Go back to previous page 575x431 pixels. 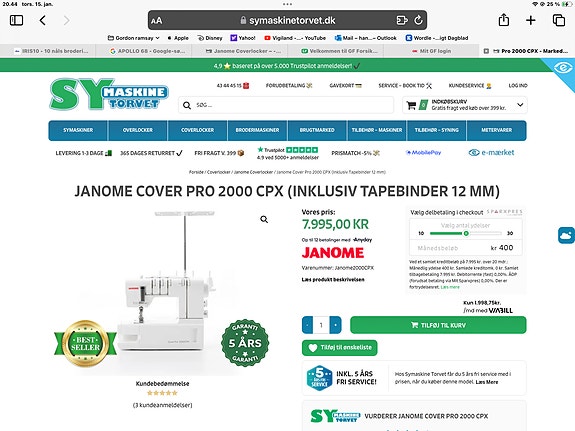(43, 20)
